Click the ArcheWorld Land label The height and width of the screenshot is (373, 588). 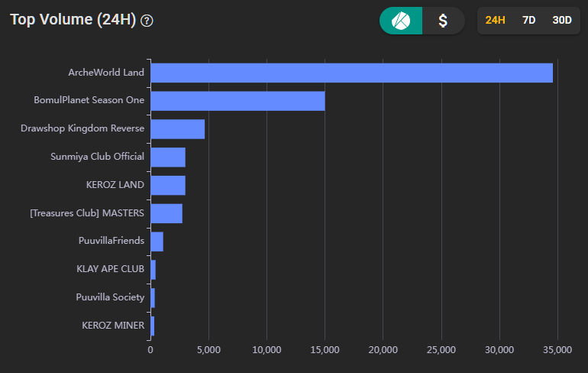pyautogui.click(x=106, y=73)
